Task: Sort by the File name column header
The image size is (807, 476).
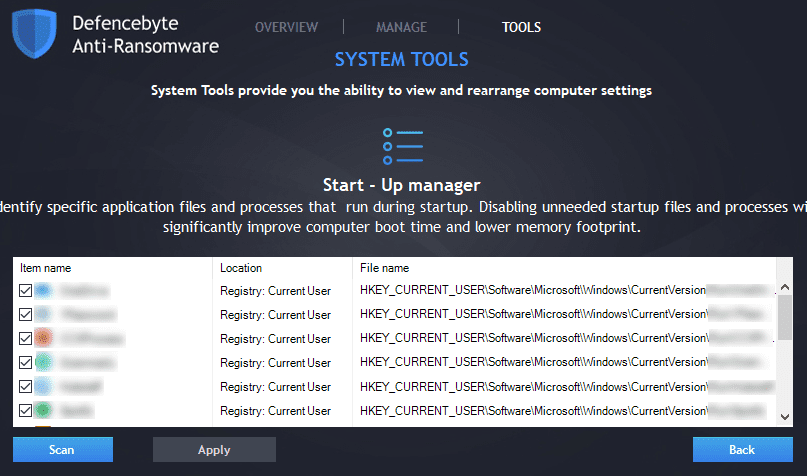Action: click(384, 268)
